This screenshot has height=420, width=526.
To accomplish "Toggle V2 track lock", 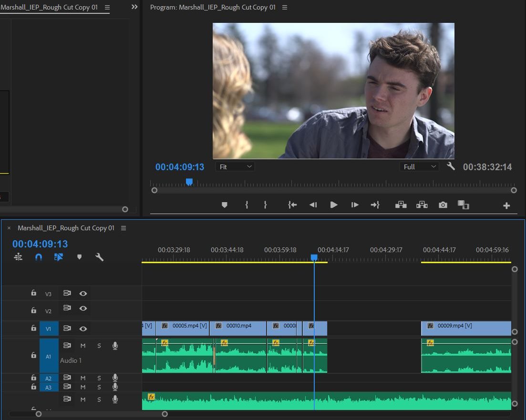I will pos(33,310).
